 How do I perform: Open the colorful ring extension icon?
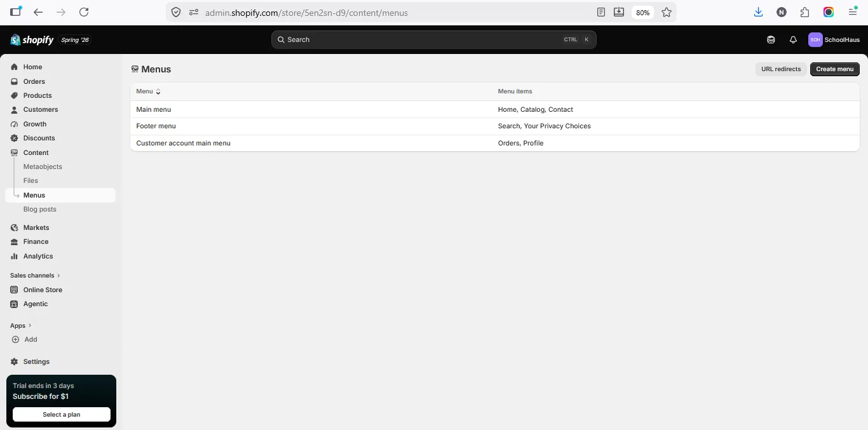point(829,12)
